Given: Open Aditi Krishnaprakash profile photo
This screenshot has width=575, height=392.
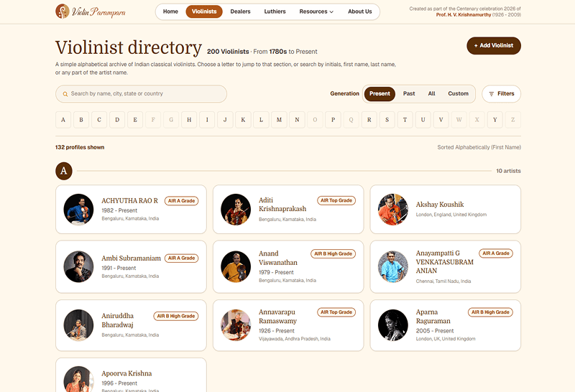Looking at the screenshot, I should click(236, 209).
